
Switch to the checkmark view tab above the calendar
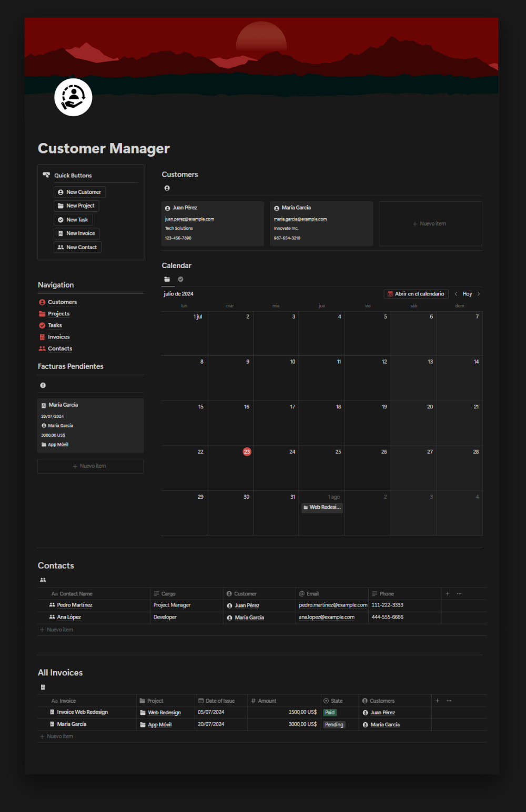180,279
